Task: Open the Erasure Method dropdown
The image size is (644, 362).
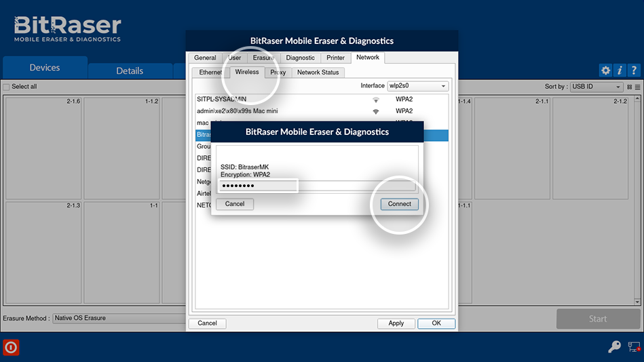Action: (119, 318)
